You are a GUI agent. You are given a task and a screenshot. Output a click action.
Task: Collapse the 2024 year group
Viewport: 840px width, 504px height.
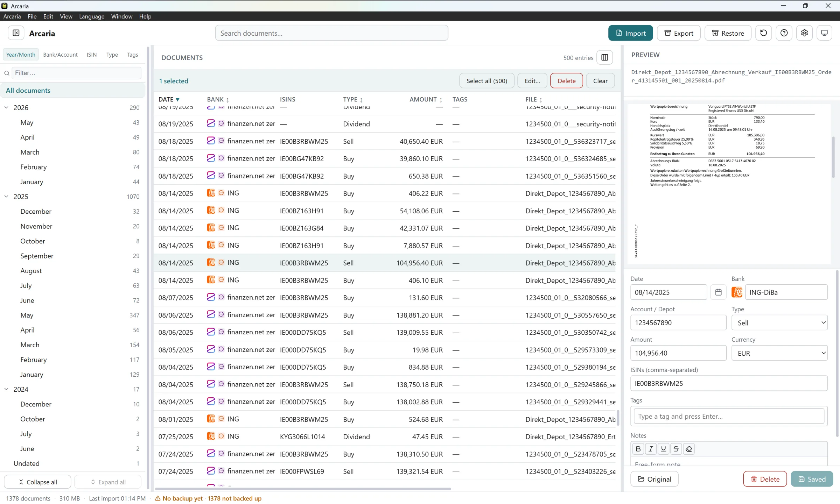tap(6, 389)
